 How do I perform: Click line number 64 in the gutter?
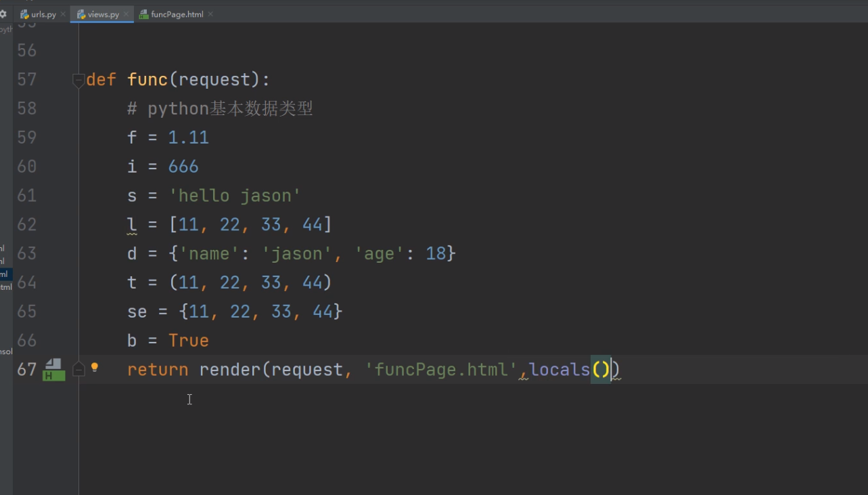(x=26, y=282)
